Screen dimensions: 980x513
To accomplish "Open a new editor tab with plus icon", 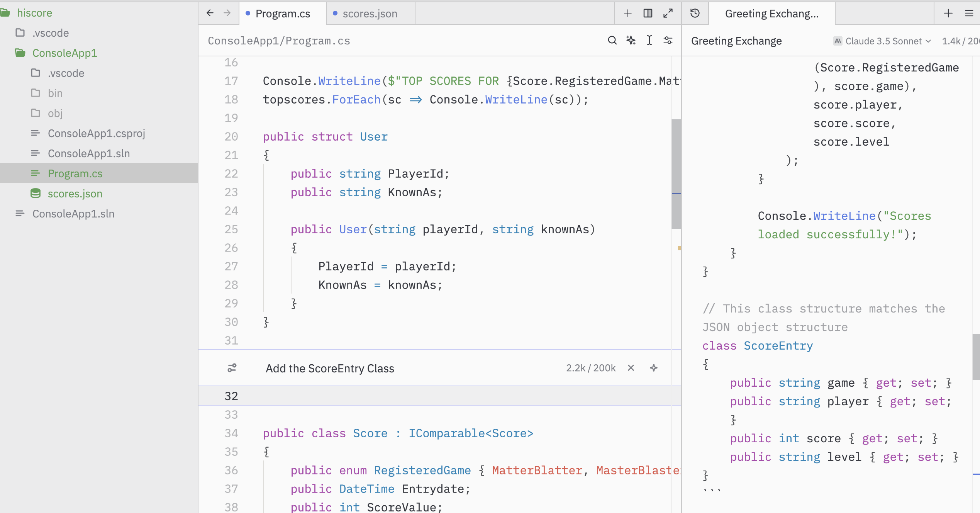I will 628,13.
